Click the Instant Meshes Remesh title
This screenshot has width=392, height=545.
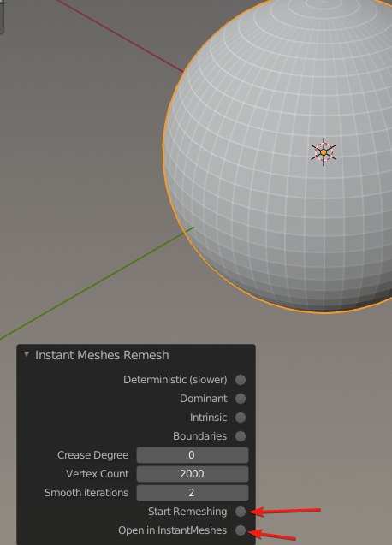(x=102, y=355)
